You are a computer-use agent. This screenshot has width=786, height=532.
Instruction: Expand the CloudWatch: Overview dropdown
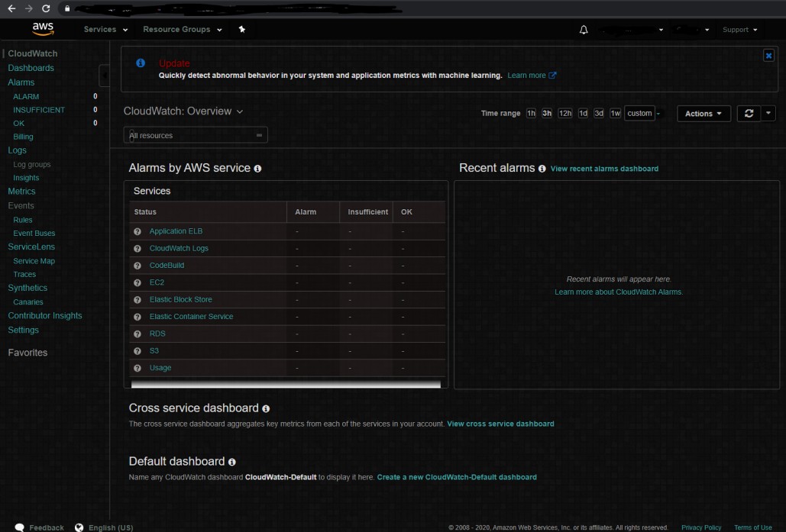pos(183,111)
